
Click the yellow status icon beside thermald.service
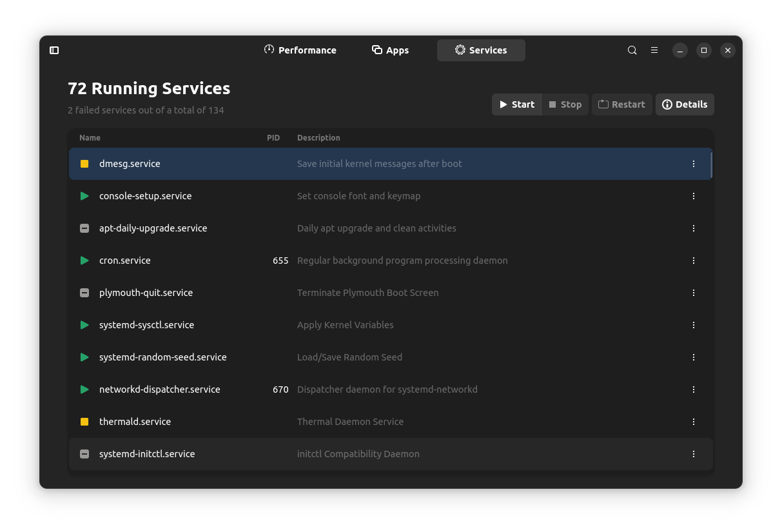84,422
